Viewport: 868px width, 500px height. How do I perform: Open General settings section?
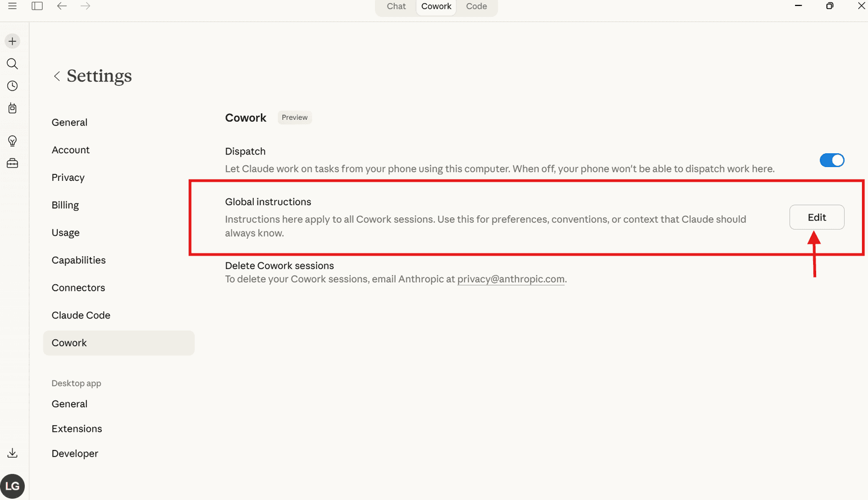point(69,122)
